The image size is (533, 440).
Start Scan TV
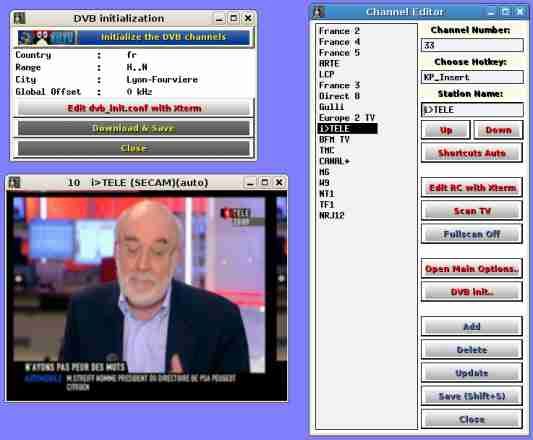click(x=472, y=211)
